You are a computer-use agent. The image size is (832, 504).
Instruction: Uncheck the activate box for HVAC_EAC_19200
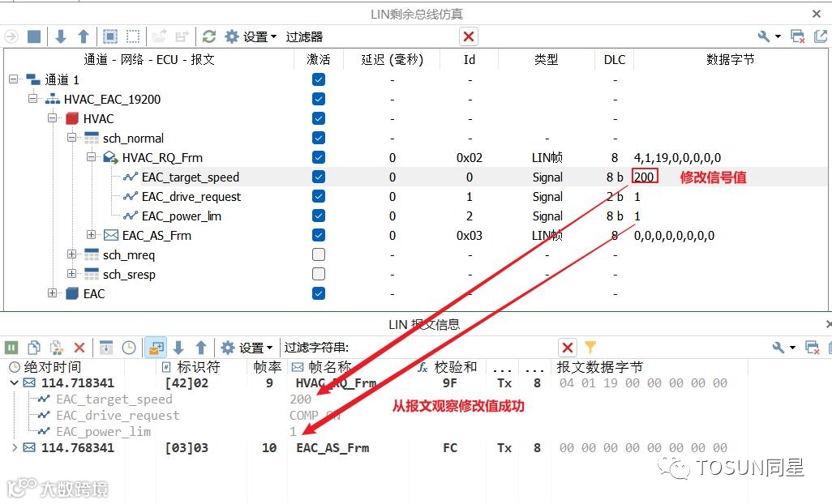click(319, 99)
